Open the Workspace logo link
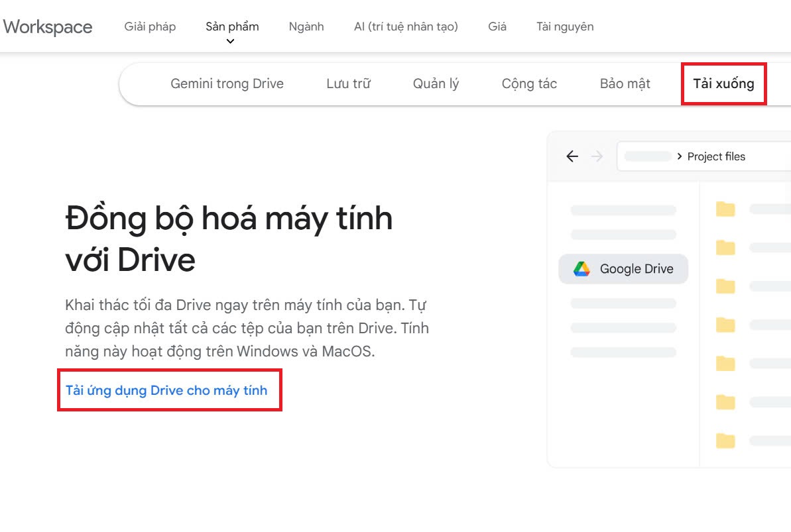This screenshot has height=532, width=791. click(48, 27)
